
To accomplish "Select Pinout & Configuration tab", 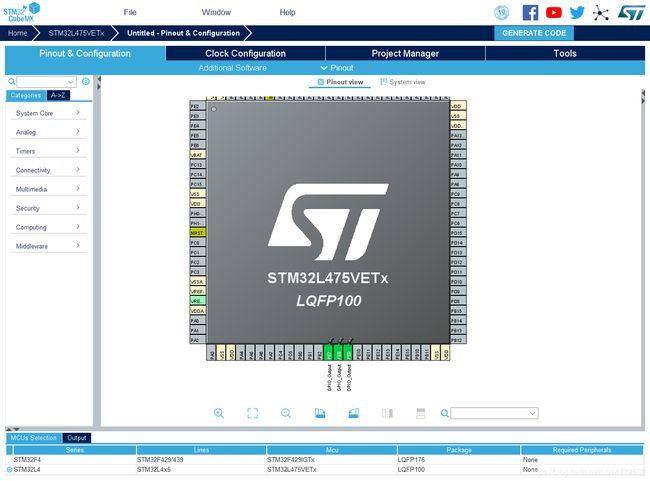I will [x=85, y=53].
